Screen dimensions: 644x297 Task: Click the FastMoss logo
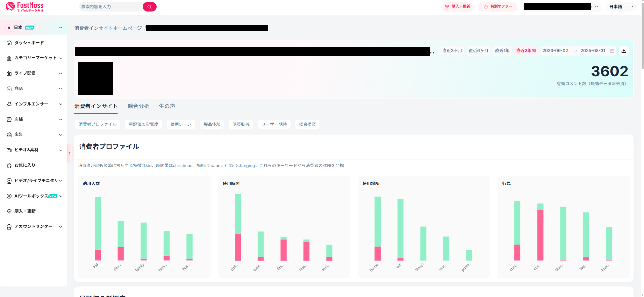coord(24,7)
